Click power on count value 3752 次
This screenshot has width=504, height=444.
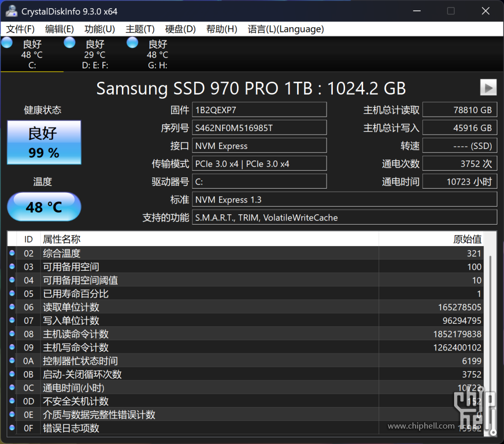click(x=460, y=164)
